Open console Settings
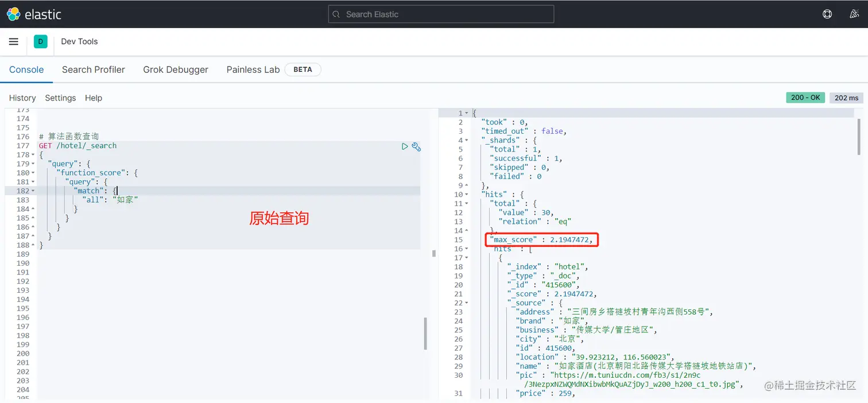 60,98
